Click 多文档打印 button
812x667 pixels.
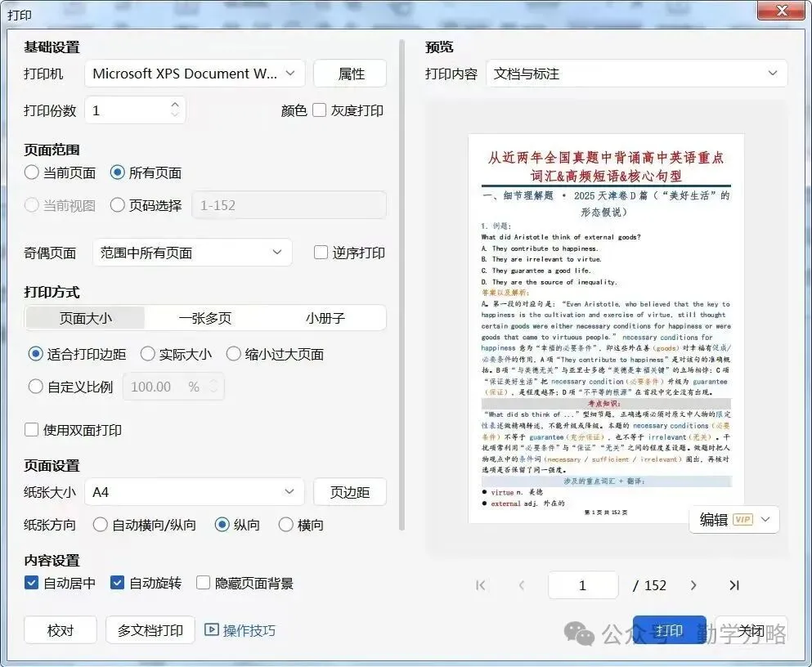coord(150,629)
